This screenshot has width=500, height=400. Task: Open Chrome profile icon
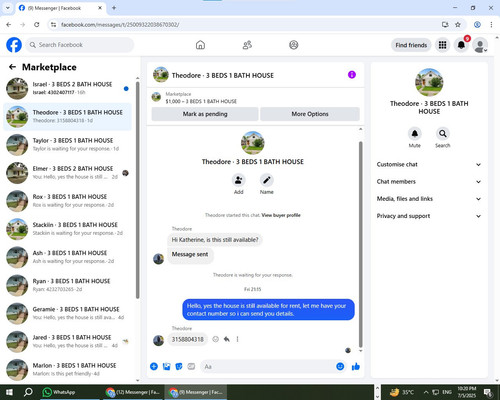[x=477, y=24]
